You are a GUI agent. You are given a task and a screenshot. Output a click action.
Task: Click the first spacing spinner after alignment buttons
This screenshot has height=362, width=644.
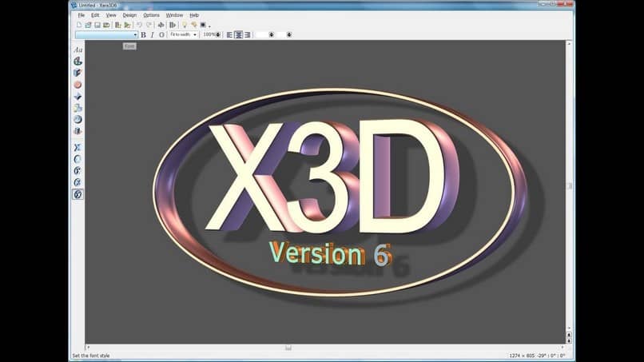(x=271, y=35)
